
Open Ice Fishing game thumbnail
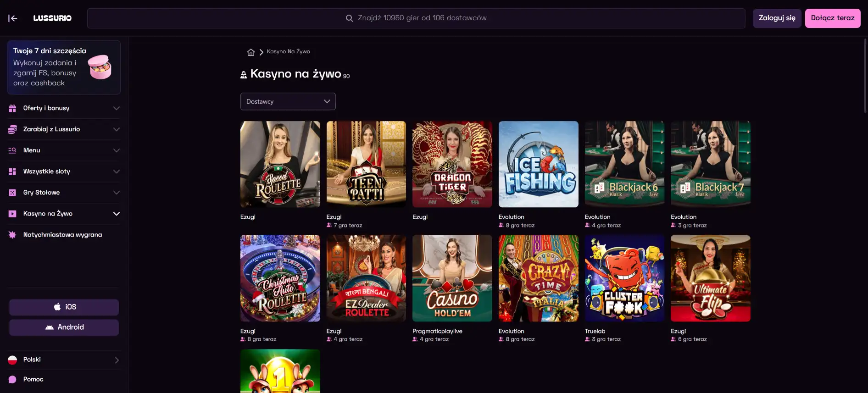tap(539, 164)
